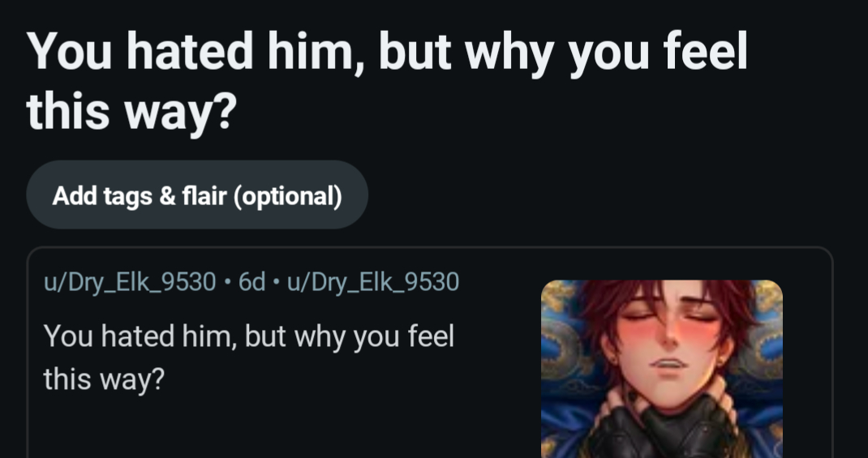868x458 pixels.
Task: Open the second u/Dry_Elk_9530 author link
Action: point(373,282)
